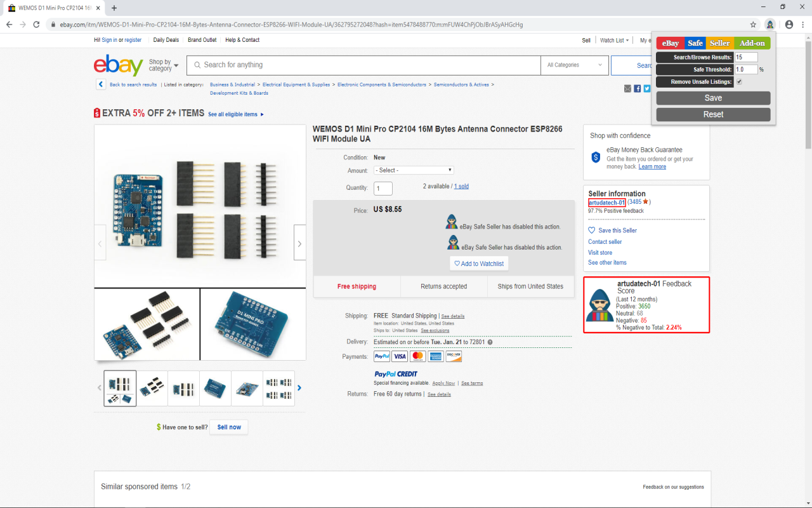Click Contact seller link

click(605, 242)
